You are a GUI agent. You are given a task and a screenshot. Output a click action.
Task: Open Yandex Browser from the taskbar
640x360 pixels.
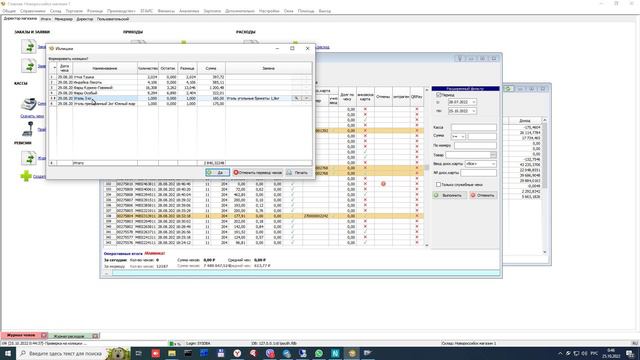[x=237, y=353]
